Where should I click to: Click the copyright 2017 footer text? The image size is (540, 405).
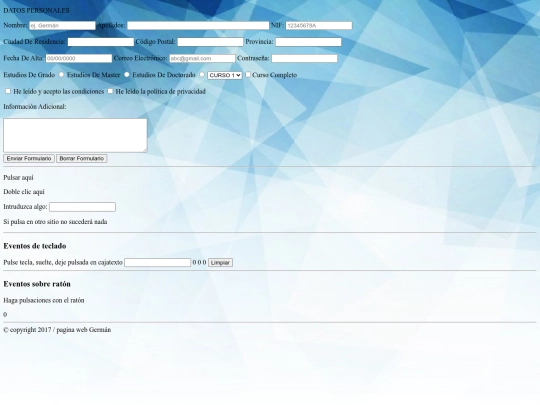(x=57, y=330)
